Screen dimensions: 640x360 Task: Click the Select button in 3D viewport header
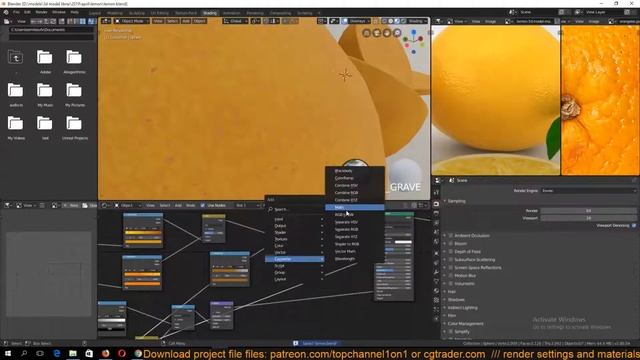[172, 21]
